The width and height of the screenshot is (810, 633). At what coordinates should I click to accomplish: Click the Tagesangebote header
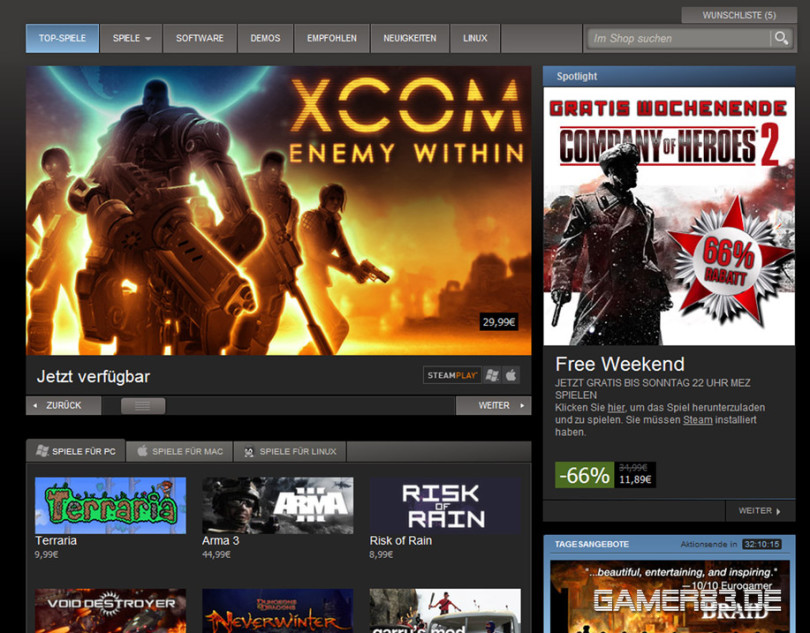click(x=591, y=544)
